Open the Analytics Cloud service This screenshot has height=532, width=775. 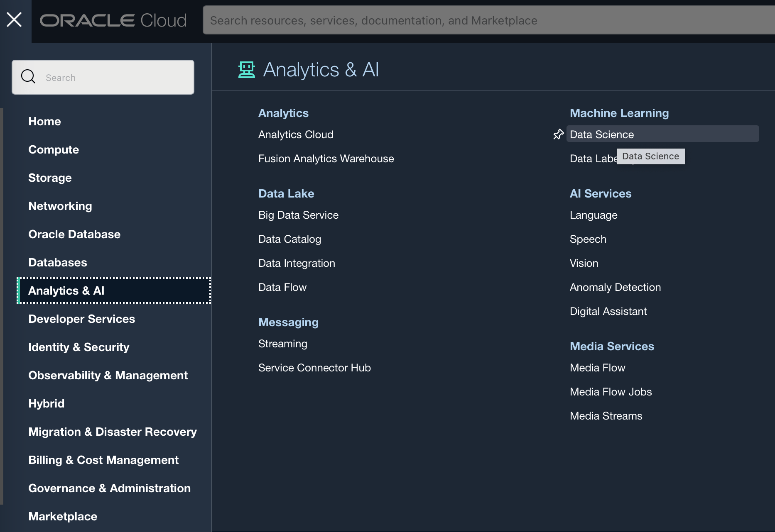(296, 134)
